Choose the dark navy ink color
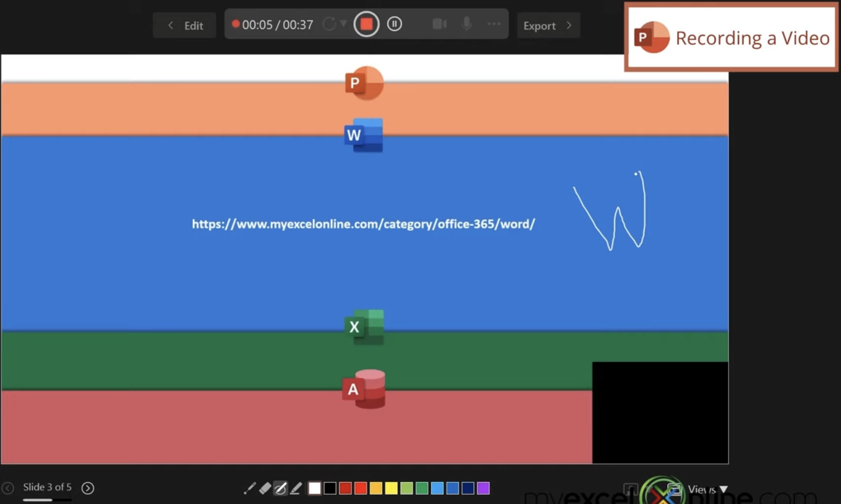The image size is (841, 504). (468, 488)
